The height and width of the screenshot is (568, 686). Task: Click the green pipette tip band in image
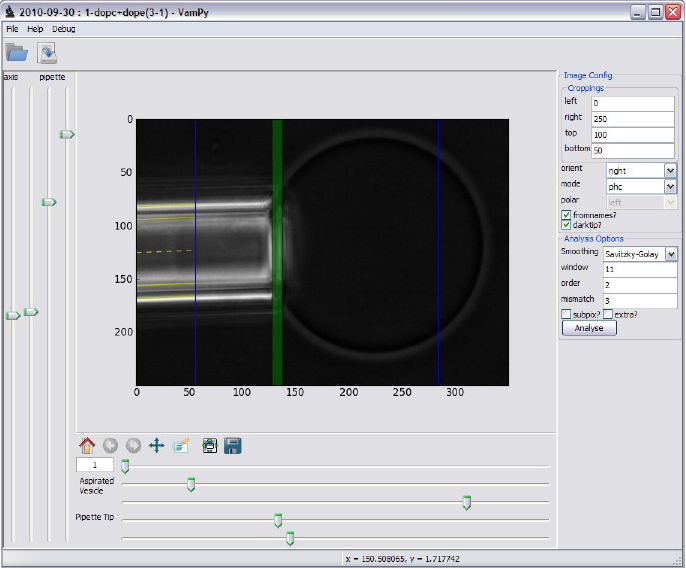[277, 252]
